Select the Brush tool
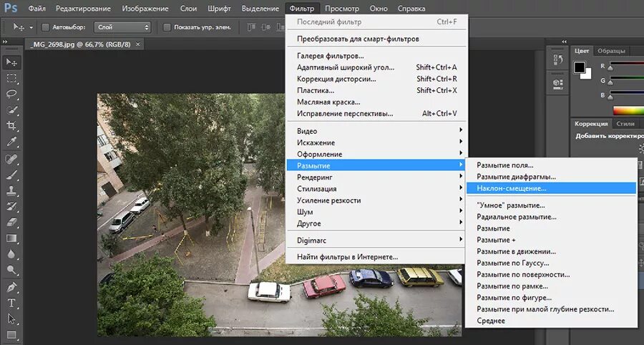The image size is (644, 345). [x=11, y=175]
